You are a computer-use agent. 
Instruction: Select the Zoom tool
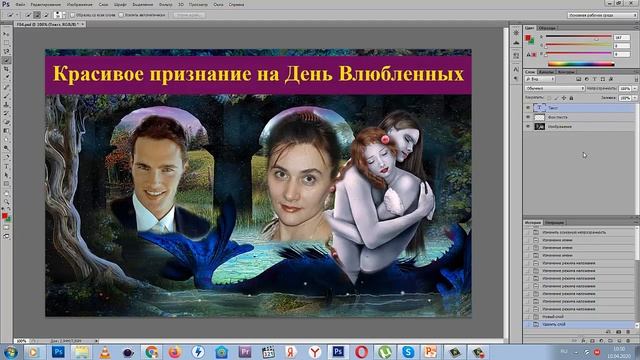coord(6,202)
